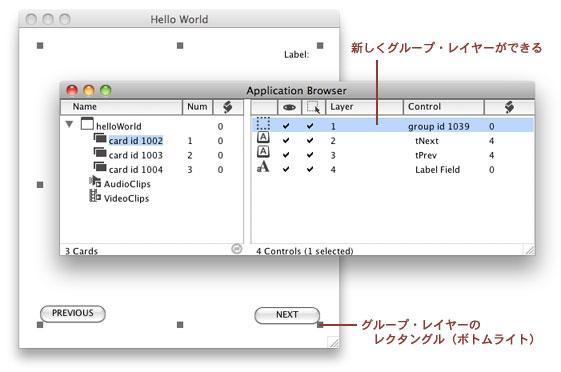Click Hello World window resize grip corner
The width and height of the screenshot is (561, 372).
[x=334, y=342]
